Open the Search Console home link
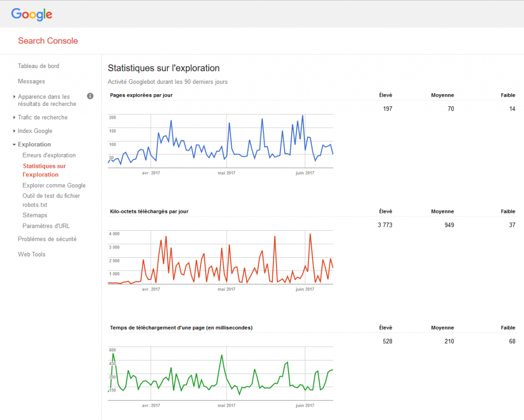This screenshot has height=420, width=524. click(x=48, y=41)
